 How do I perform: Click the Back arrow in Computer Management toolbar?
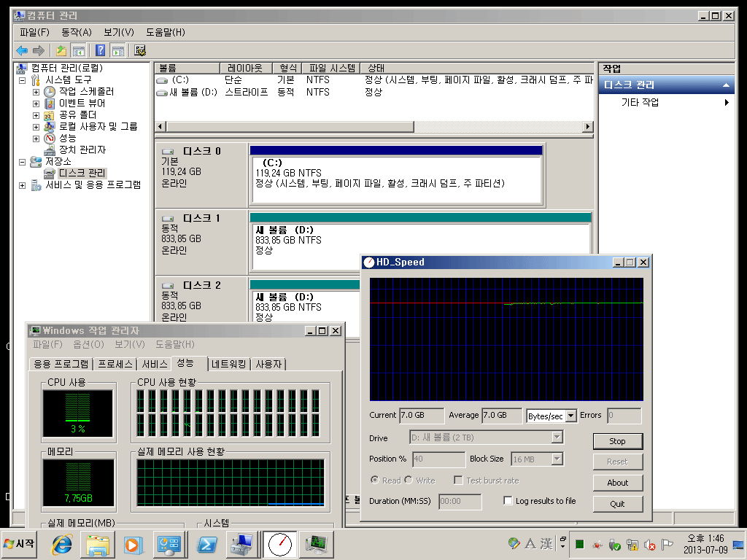coord(22,50)
